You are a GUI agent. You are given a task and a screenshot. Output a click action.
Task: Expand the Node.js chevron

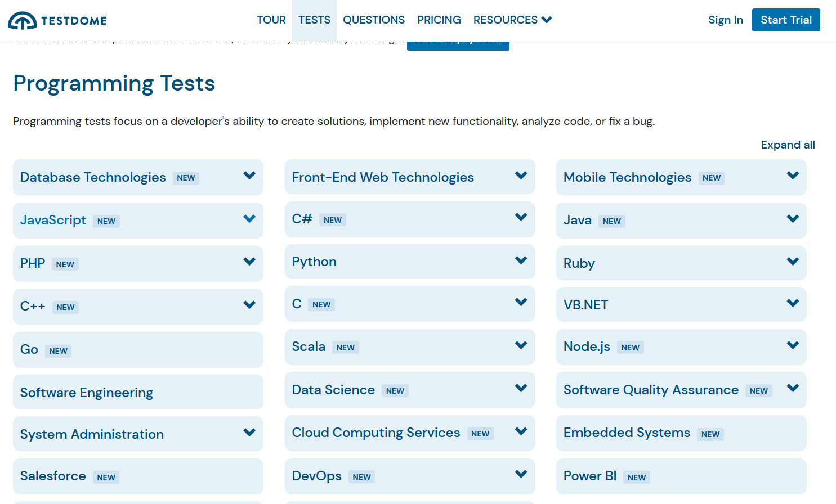(793, 345)
